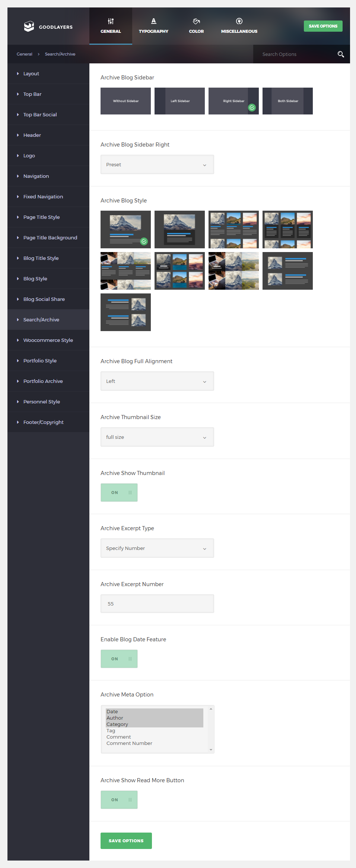
Task: Click the search magnifier icon
Action: [341, 54]
